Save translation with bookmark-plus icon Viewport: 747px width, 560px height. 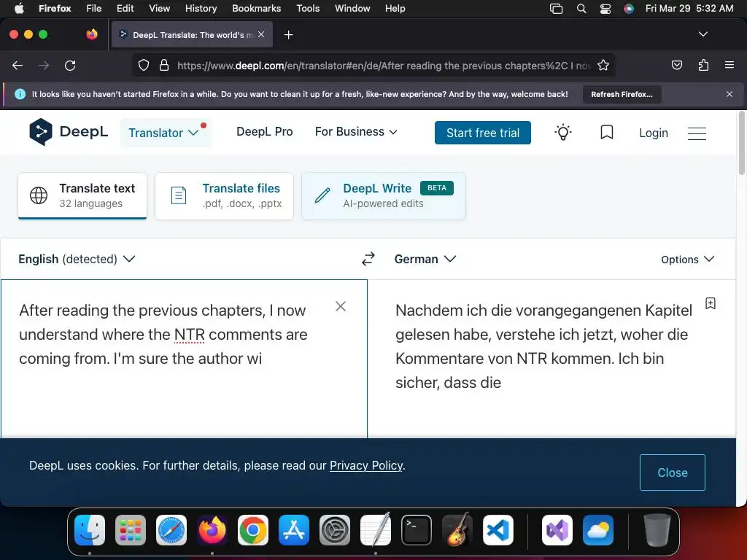710,303
